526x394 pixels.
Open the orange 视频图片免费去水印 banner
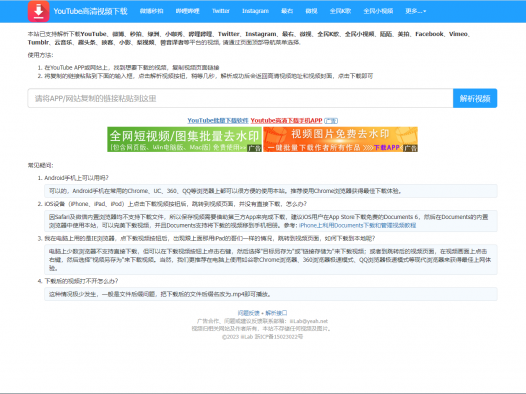(x=340, y=139)
